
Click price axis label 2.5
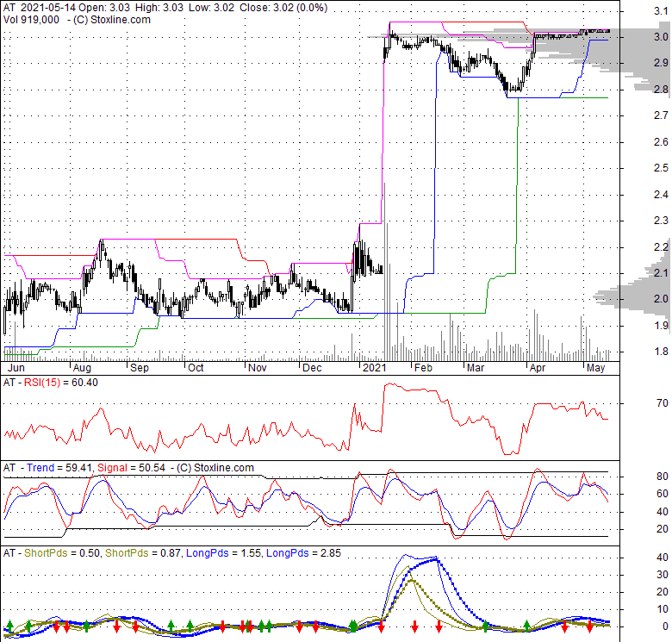pos(662,167)
